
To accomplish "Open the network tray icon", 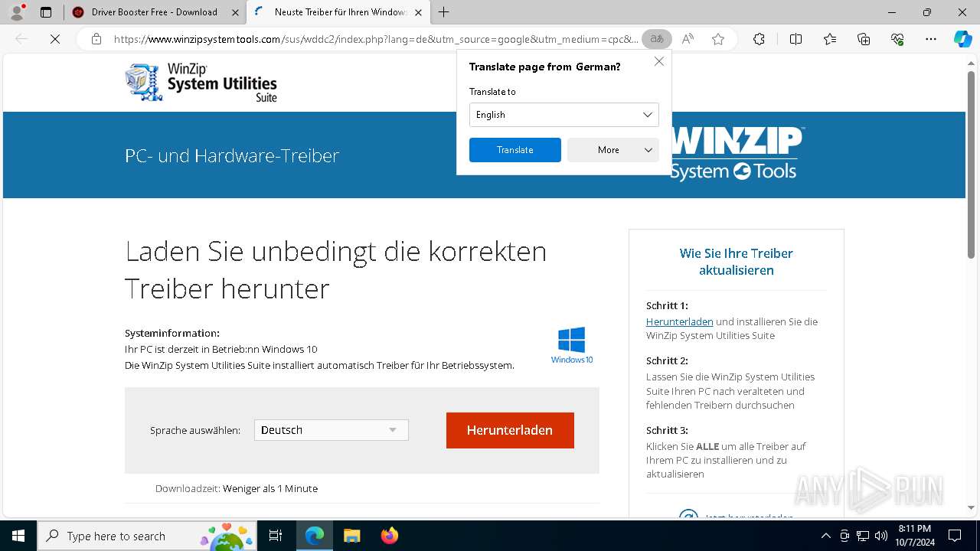I will point(863,536).
